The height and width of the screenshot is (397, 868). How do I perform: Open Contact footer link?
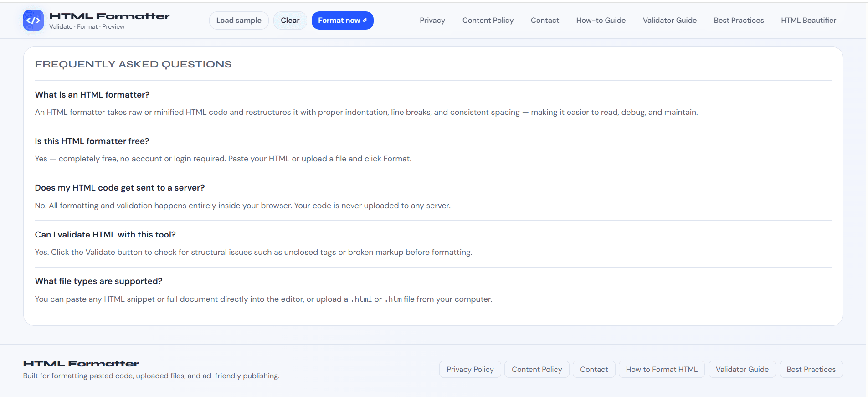(594, 369)
